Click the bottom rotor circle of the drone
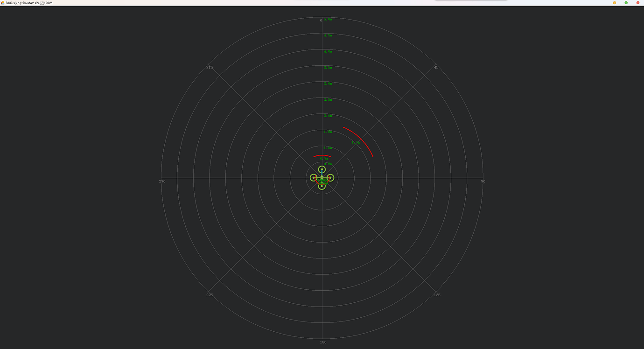 [322, 187]
